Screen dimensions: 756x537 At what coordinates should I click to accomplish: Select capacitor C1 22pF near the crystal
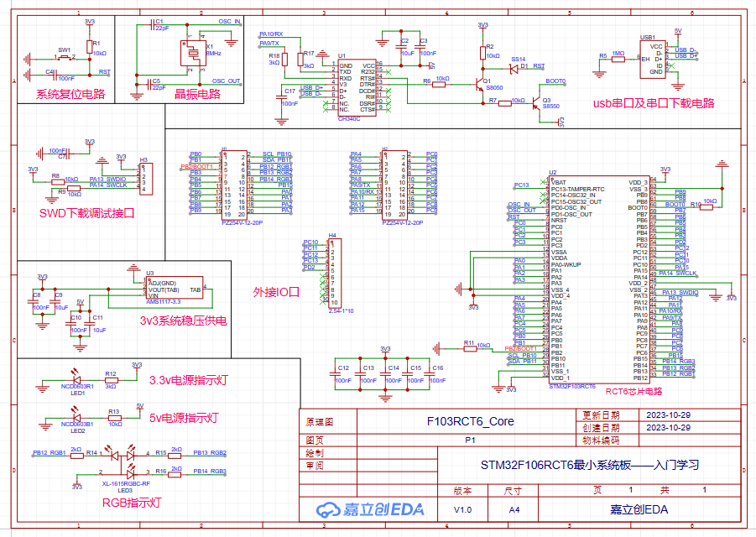click(153, 24)
